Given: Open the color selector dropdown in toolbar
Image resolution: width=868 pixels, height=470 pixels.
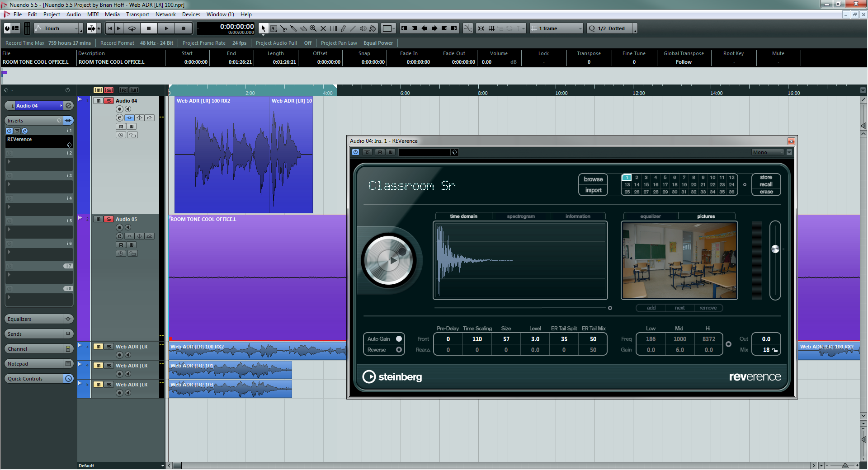Looking at the screenshot, I should (388, 28).
